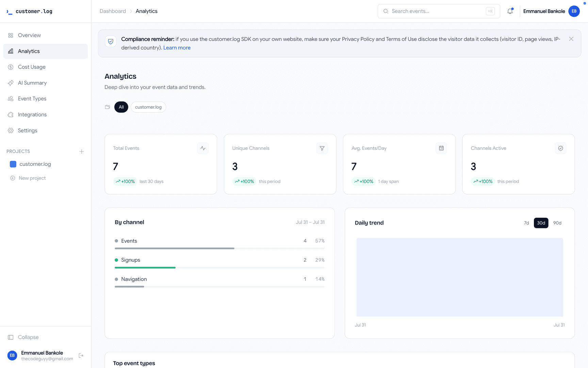588x368 pixels.
Task: Click the Analytics bar chart icon
Action: tap(11, 51)
